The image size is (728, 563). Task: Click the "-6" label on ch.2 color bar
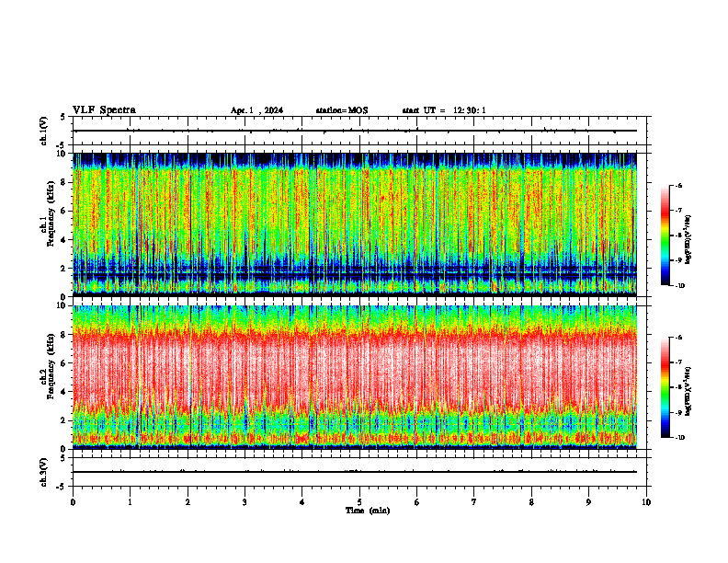point(679,338)
